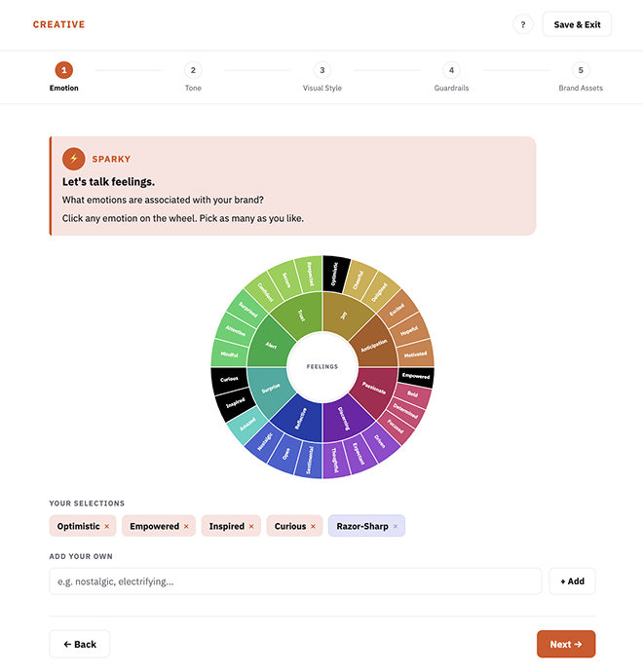Screen dimensions: 643x672
Task: Select Motivated on the wheel
Action: [x=415, y=355]
